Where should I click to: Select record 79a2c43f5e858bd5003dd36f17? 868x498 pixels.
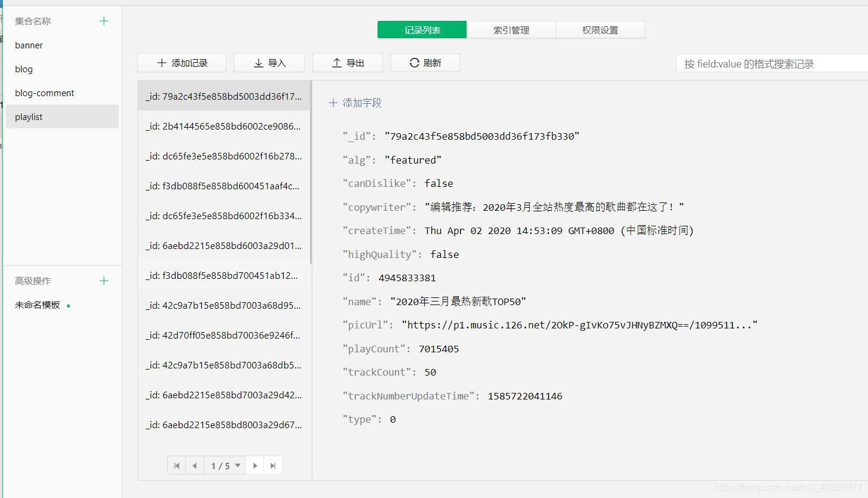tap(224, 96)
